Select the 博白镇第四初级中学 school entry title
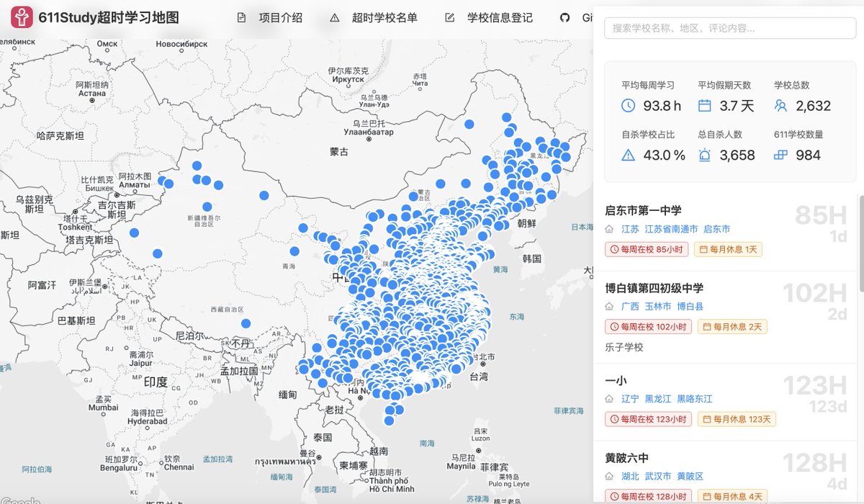Viewport: 864px width, 504px height. pos(654,288)
